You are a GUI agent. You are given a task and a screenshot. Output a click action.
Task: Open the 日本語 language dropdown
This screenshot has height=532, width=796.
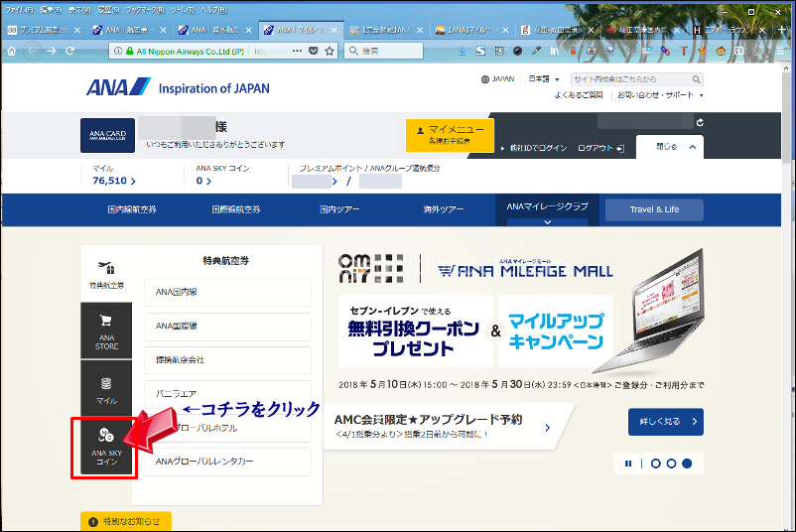coord(543,79)
